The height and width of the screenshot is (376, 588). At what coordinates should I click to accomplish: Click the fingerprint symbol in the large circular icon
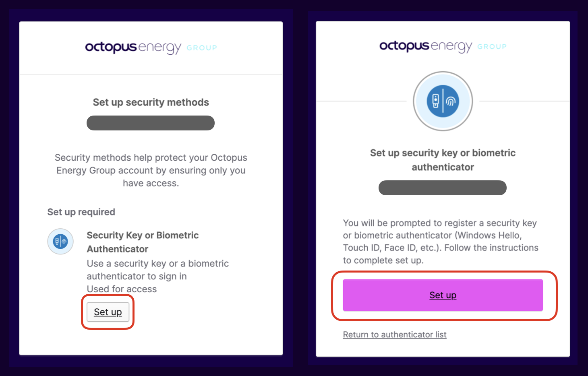451,101
